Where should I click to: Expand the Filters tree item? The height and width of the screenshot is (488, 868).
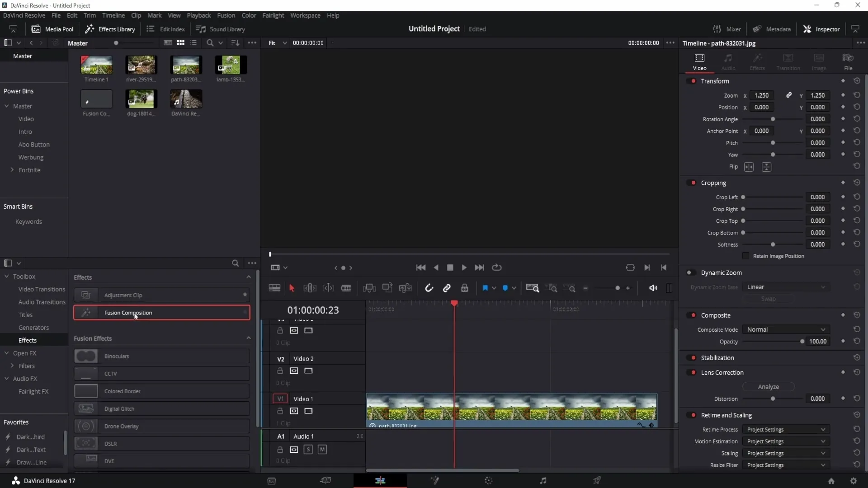point(12,366)
